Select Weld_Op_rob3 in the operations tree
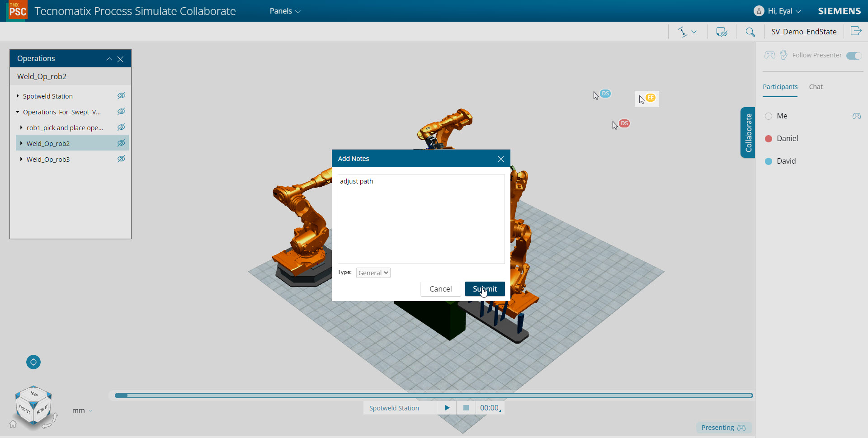 click(48, 160)
